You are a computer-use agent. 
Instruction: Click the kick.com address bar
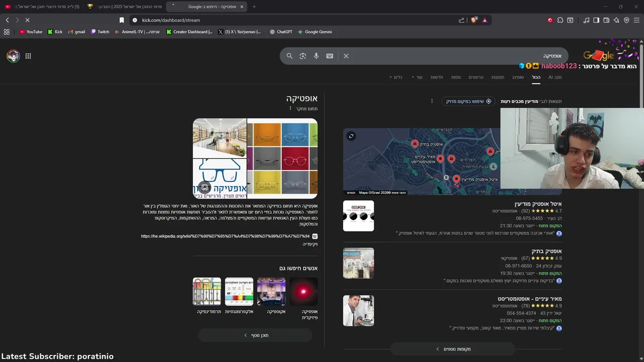(297, 20)
